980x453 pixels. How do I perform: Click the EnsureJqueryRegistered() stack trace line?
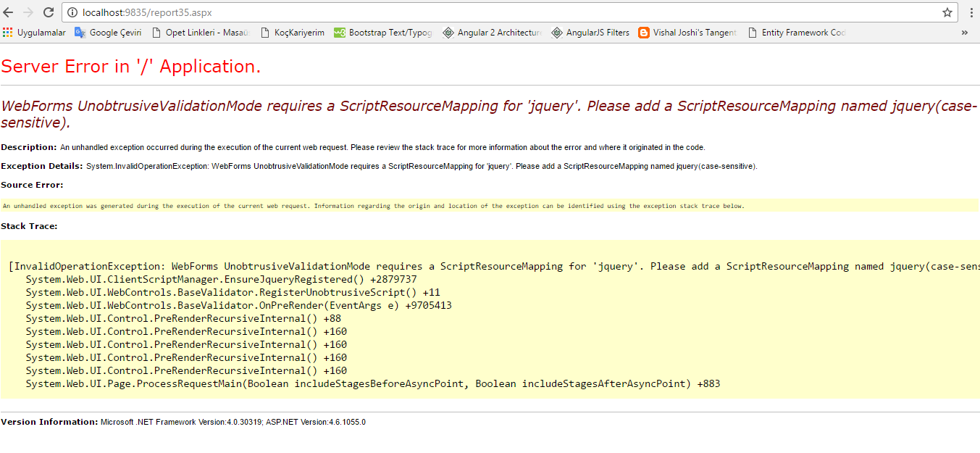222,279
